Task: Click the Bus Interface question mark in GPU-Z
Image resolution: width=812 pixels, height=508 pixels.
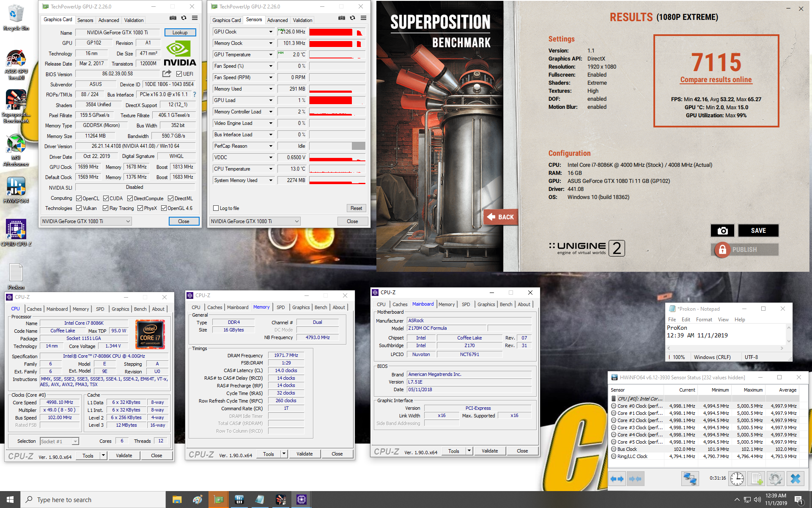Action: [x=195, y=94]
